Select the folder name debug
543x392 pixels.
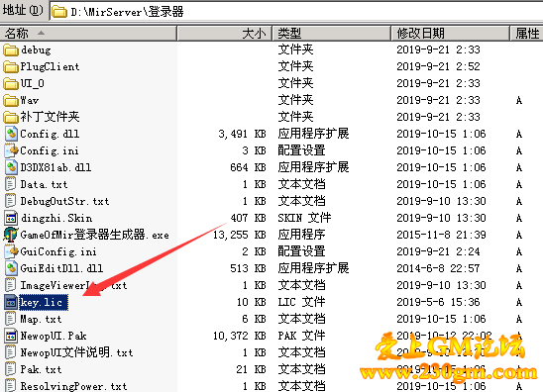36,50
